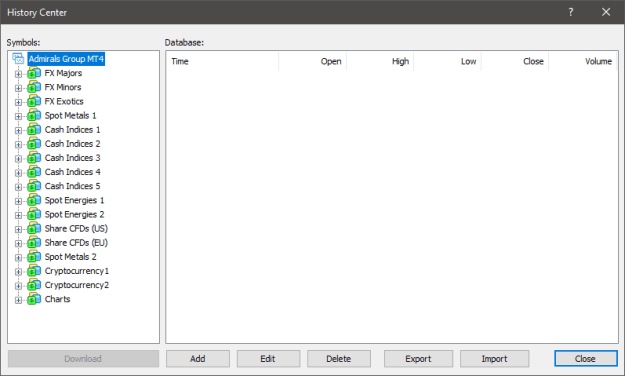Click the FX Minors group icon
Viewport: 625px width, 376px height.
(34, 87)
